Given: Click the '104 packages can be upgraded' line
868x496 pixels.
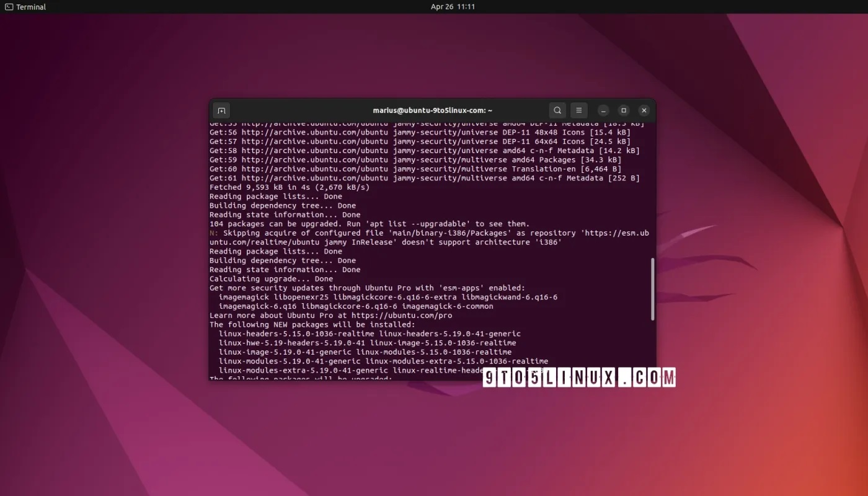Looking at the screenshot, I should click(370, 224).
